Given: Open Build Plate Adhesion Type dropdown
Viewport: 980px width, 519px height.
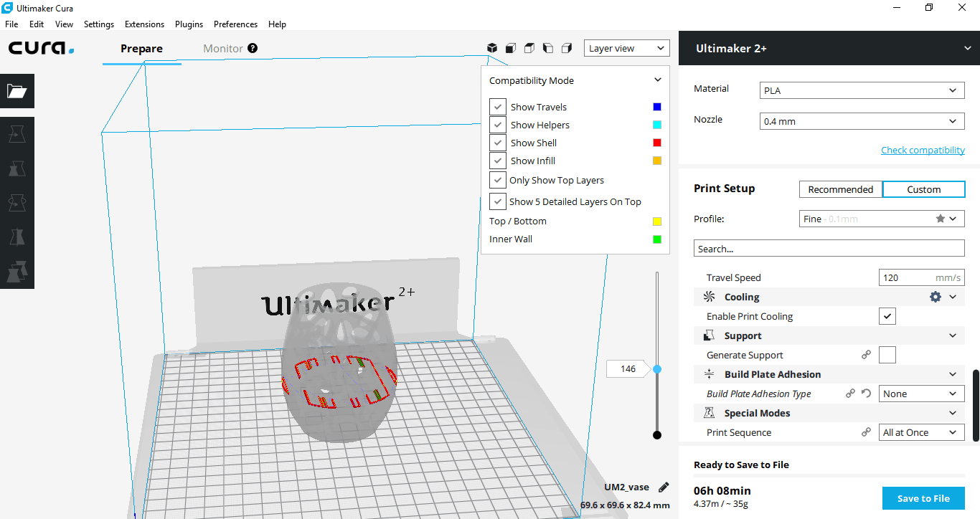Looking at the screenshot, I should (x=921, y=394).
